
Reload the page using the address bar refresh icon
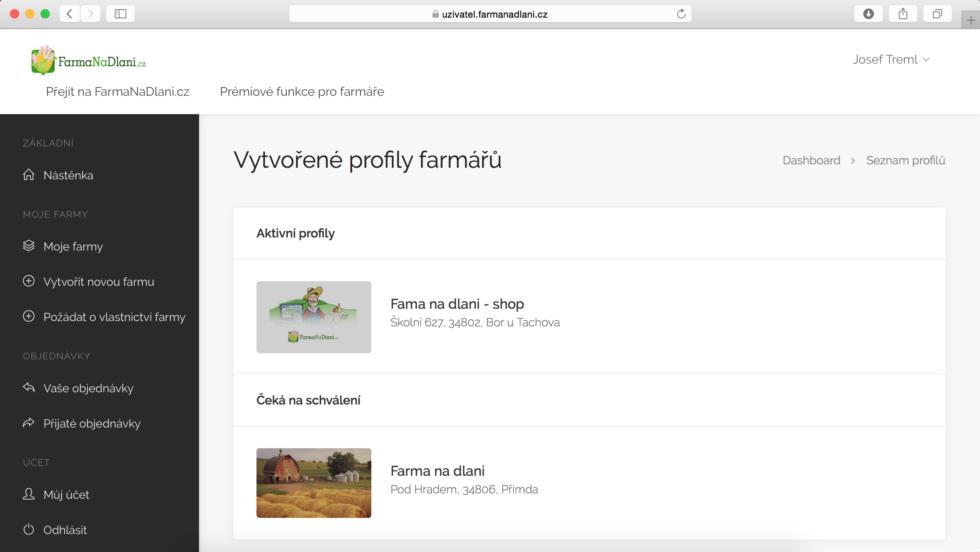click(681, 14)
